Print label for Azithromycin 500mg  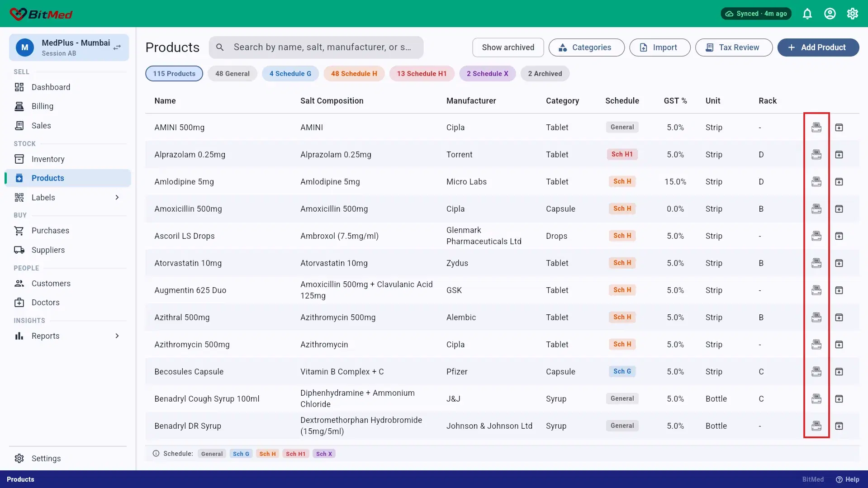(816, 345)
